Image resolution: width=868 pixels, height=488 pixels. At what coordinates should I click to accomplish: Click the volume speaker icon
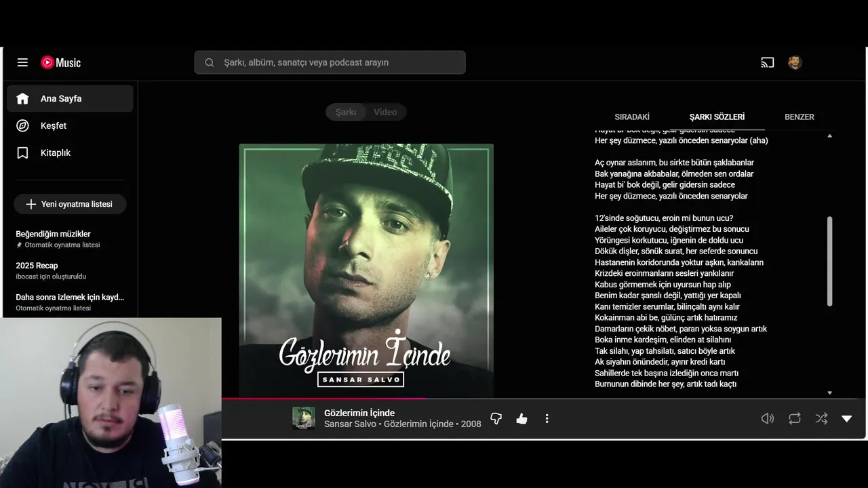768,419
